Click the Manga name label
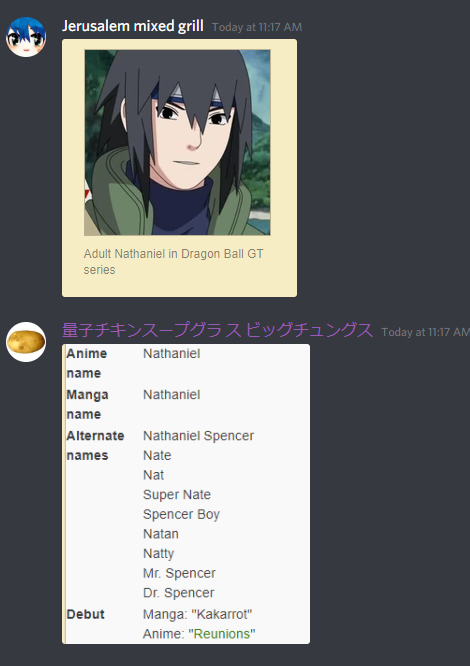The image size is (470, 666). point(87,404)
